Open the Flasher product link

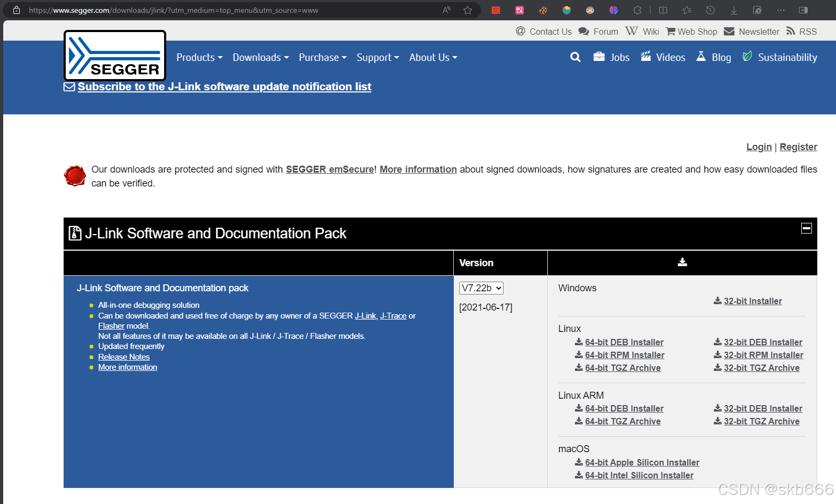click(x=111, y=326)
